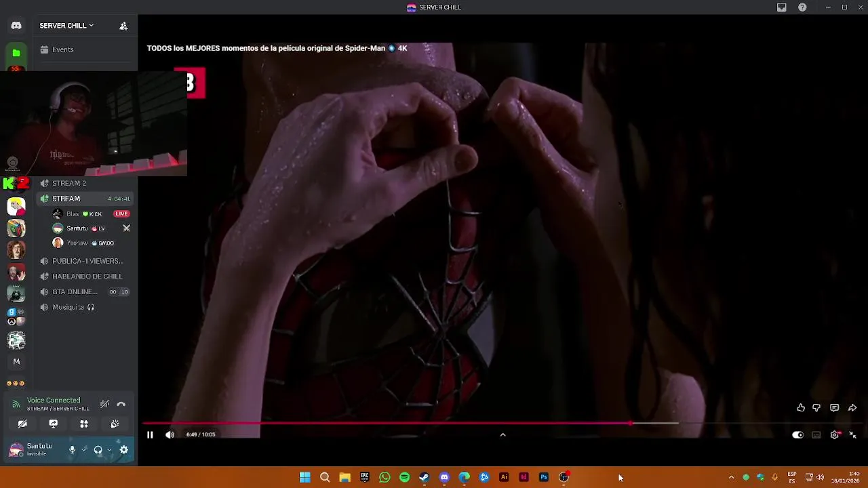Share the video with arrow icon
The height and width of the screenshot is (488, 868).
[x=852, y=408]
